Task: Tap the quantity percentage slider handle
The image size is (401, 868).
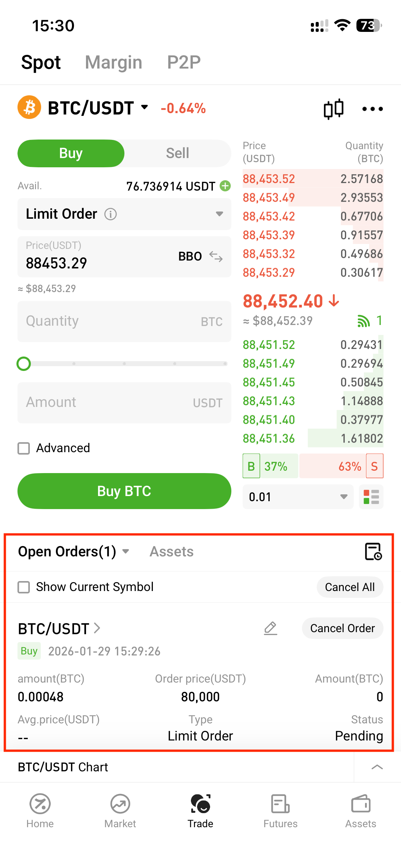Action: pyautogui.click(x=24, y=364)
